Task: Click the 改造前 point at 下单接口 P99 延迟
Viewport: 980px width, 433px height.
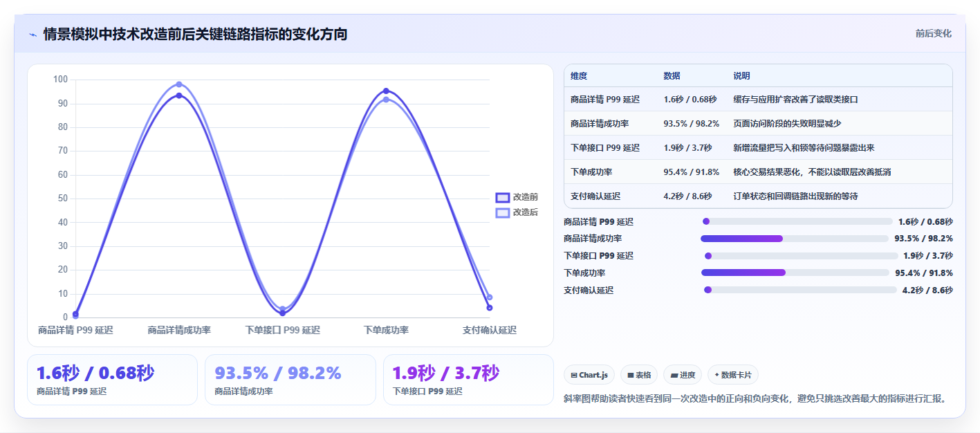Action: click(282, 313)
